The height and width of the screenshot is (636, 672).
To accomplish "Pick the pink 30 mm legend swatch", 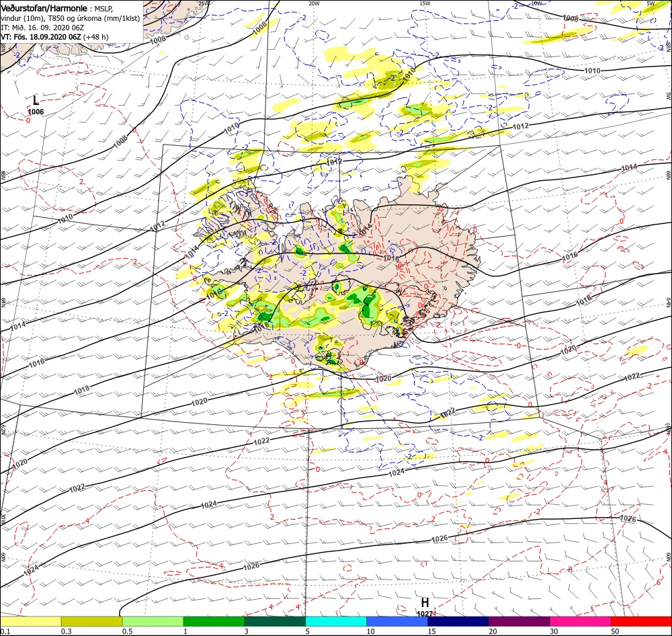I will point(581,621).
